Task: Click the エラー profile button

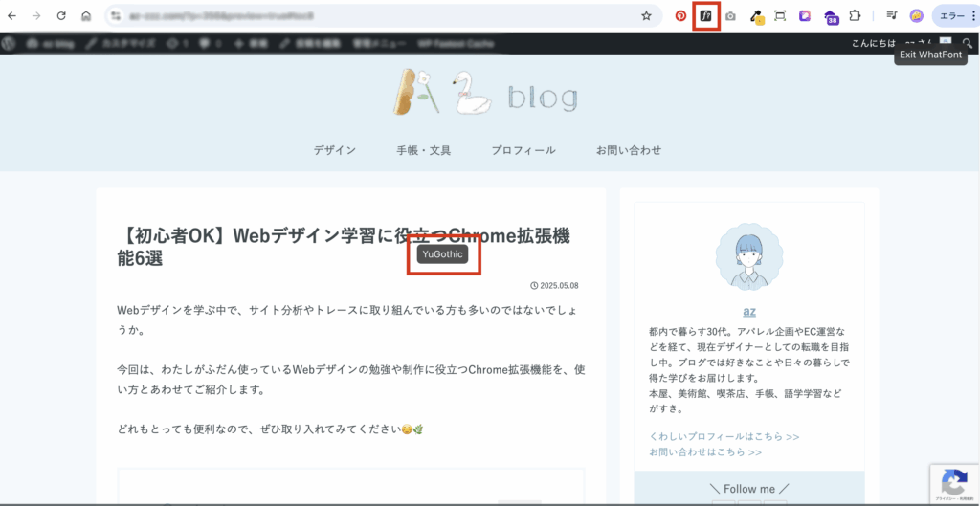Action: (x=951, y=15)
